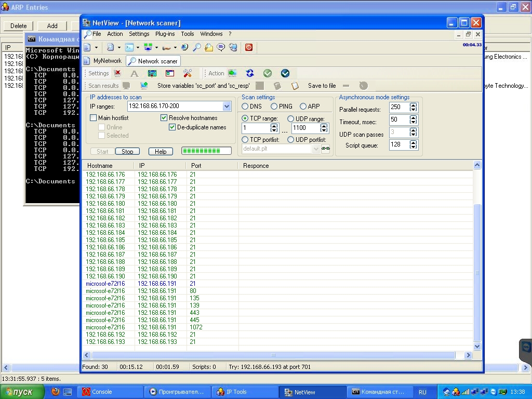Click the search-document toolbar icon

pyautogui.click(x=110, y=47)
